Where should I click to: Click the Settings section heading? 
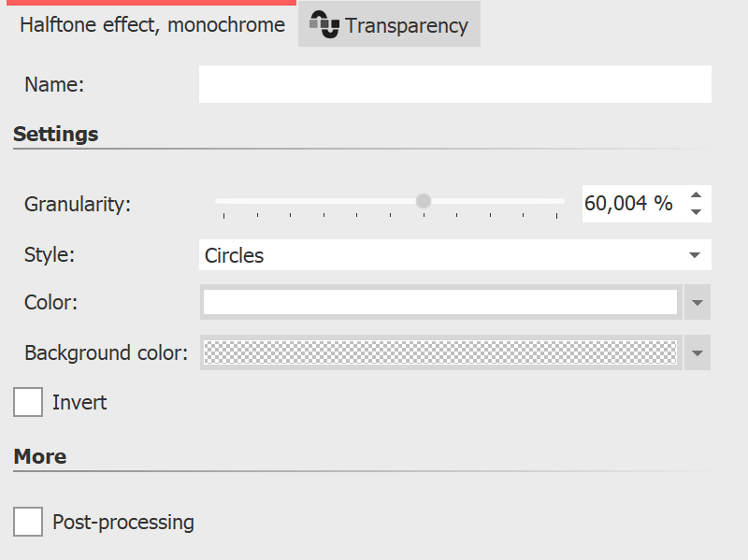point(56,134)
